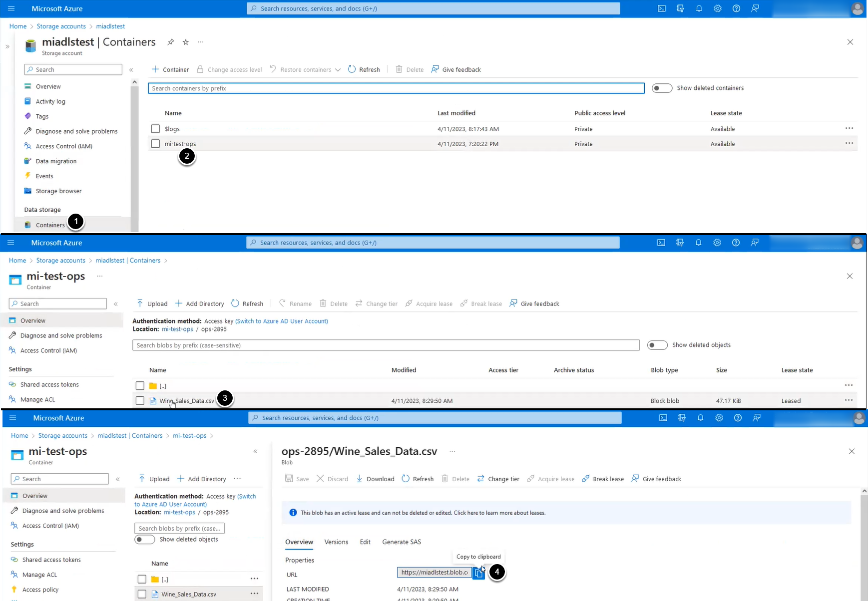Click the Tags icon in the storage account sidebar
Image resolution: width=868 pixels, height=601 pixels.
pos(28,116)
